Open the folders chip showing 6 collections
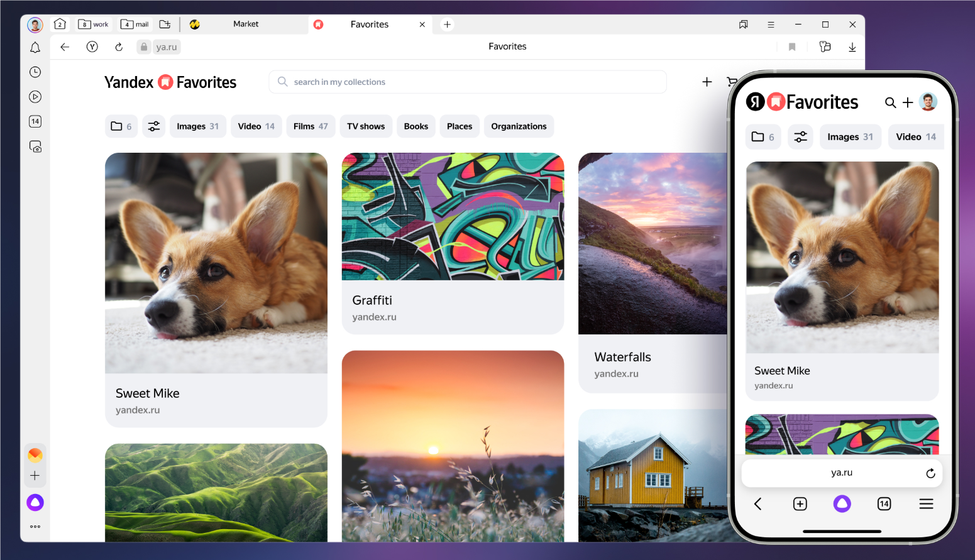Viewport: 975px width, 560px height. pos(121,126)
